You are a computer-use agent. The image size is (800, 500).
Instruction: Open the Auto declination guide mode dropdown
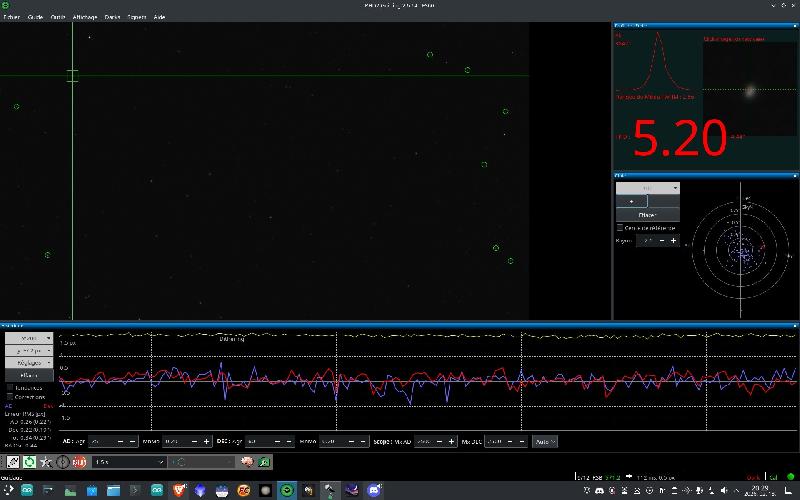(x=545, y=442)
